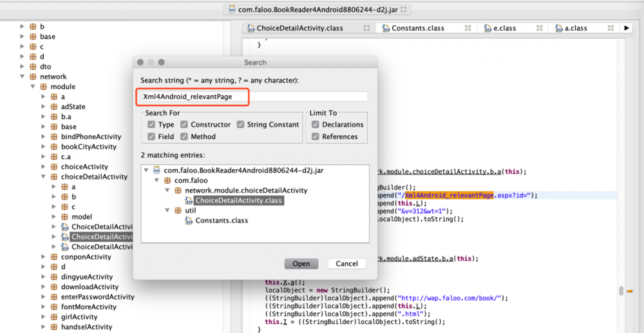Click the class icon on Constants.class tab
Viewport: 644px width, 333px height.
point(385,28)
